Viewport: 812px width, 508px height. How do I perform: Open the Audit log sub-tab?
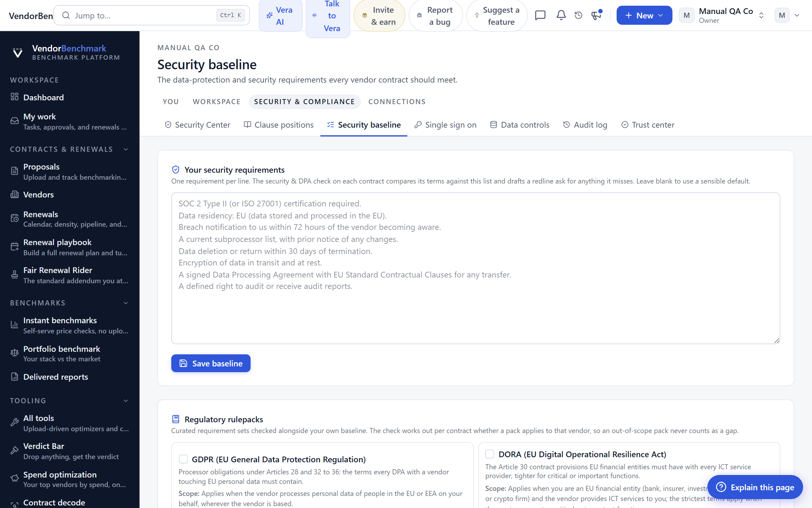[585, 125]
